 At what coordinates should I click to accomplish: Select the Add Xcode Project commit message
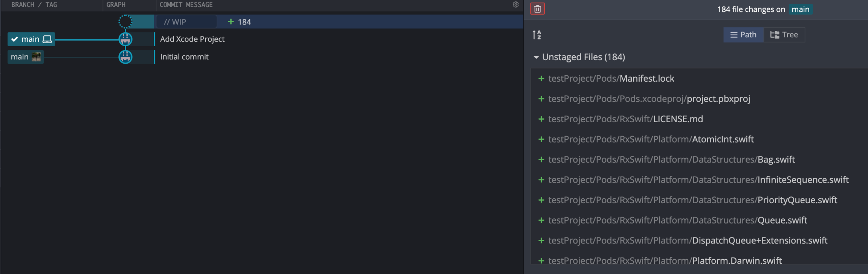(192, 39)
